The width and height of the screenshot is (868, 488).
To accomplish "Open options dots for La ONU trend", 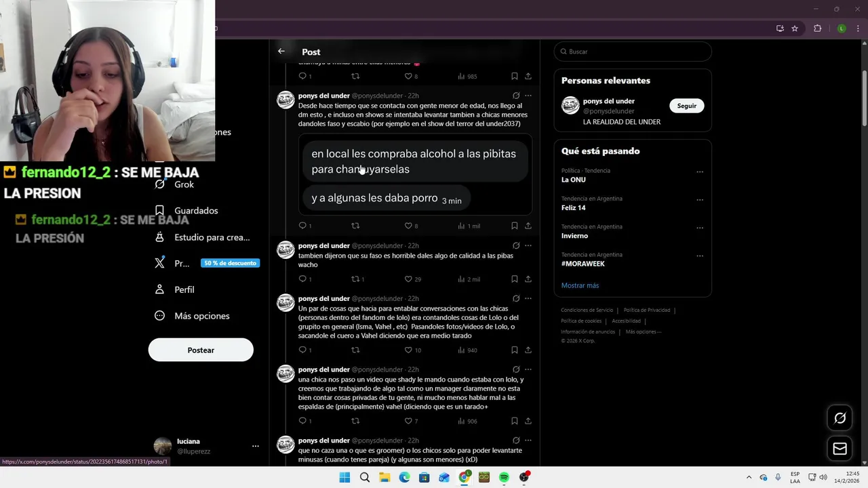I will point(700,171).
